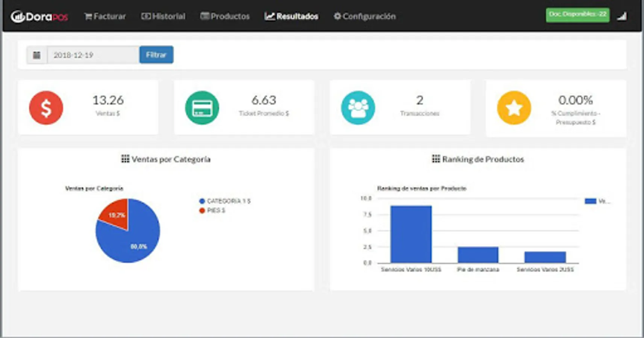Image resolution: width=644 pixels, height=338 pixels.
Task: Go to the Historial section
Action: pyautogui.click(x=163, y=17)
